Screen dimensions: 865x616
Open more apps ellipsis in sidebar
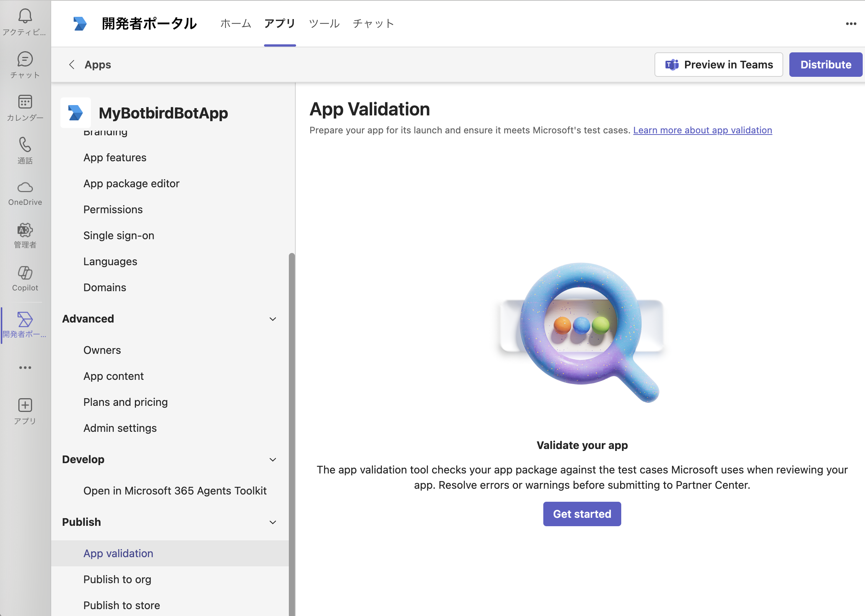tap(25, 368)
